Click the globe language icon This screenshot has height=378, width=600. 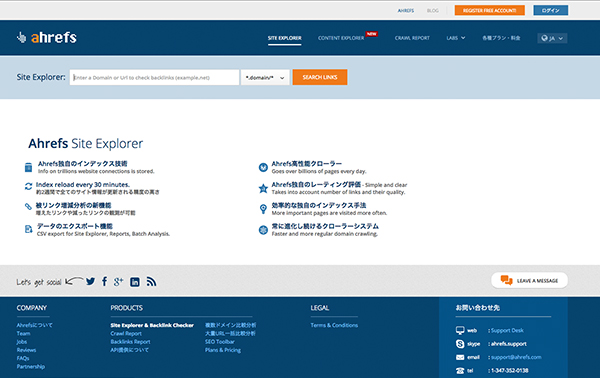coord(545,38)
